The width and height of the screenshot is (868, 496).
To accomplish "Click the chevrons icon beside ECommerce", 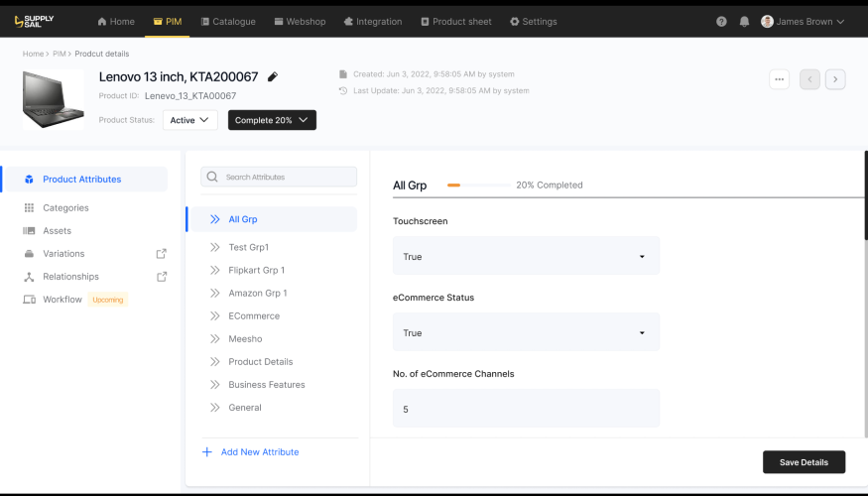I will [x=215, y=316].
